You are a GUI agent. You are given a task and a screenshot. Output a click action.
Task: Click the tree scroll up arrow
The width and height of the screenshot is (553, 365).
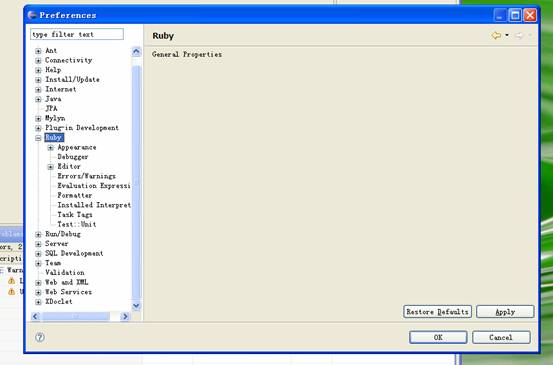click(x=136, y=52)
